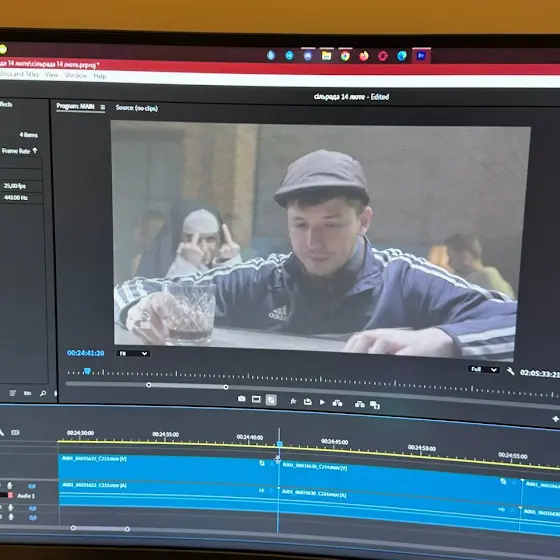This screenshot has width=560, height=560.
Task: Click the 25,00 fps value in project panel
Action: point(15,186)
